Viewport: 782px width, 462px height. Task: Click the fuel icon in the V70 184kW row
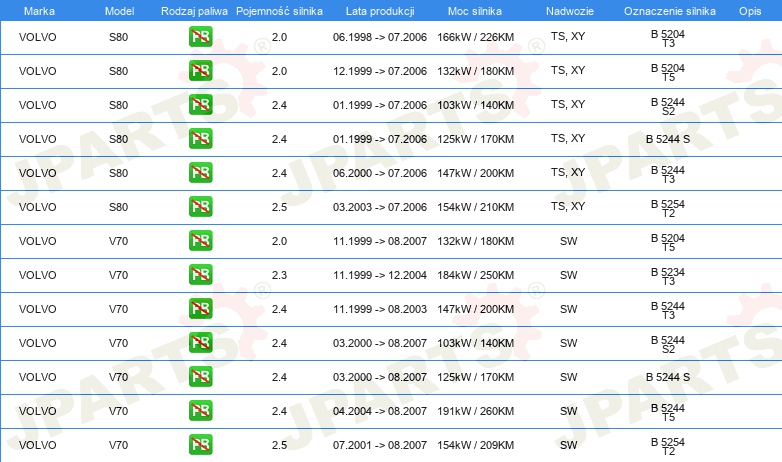[200, 274]
